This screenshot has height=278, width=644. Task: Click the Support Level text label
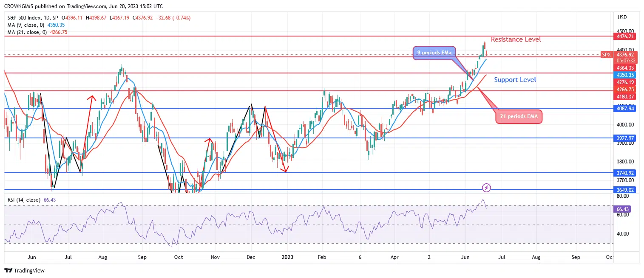click(x=515, y=80)
